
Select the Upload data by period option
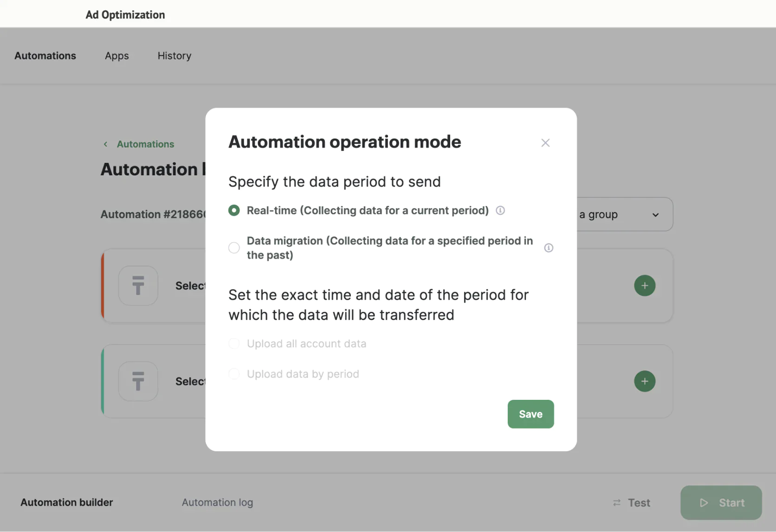tap(234, 374)
